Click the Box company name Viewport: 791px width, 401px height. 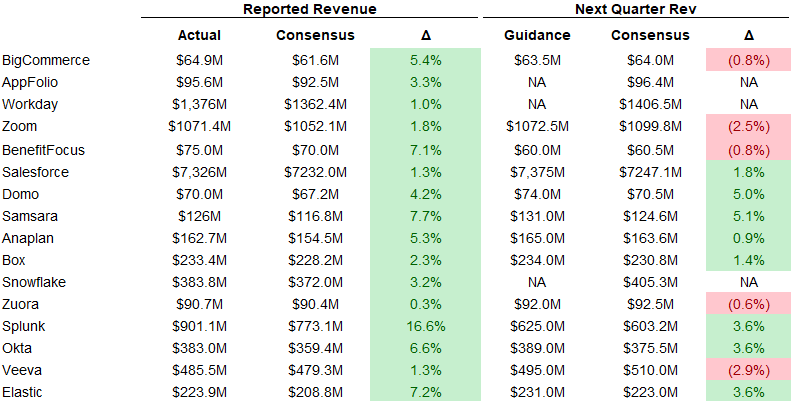click(14, 260)
